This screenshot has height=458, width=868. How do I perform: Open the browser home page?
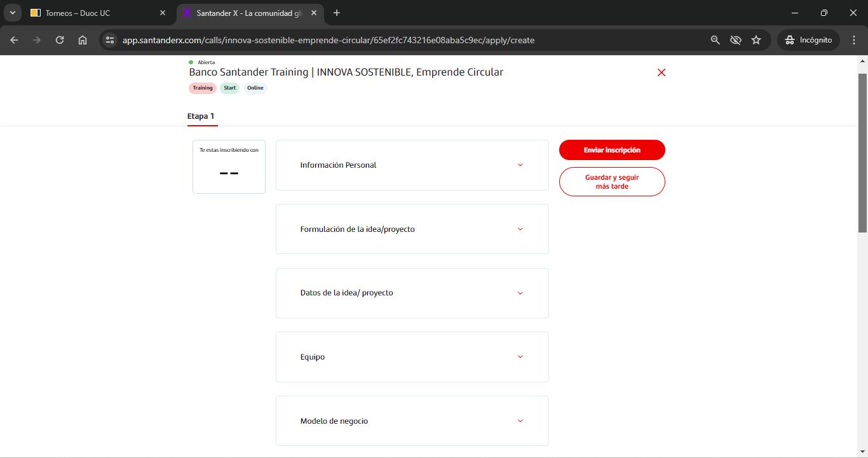click(x=83, y=40)
